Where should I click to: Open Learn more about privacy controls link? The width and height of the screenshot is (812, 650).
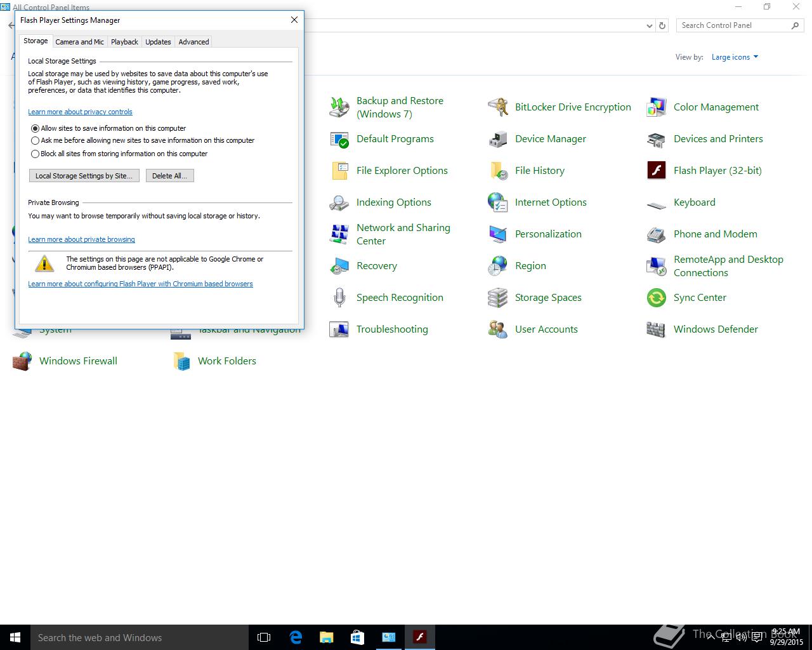click(80, 112)
